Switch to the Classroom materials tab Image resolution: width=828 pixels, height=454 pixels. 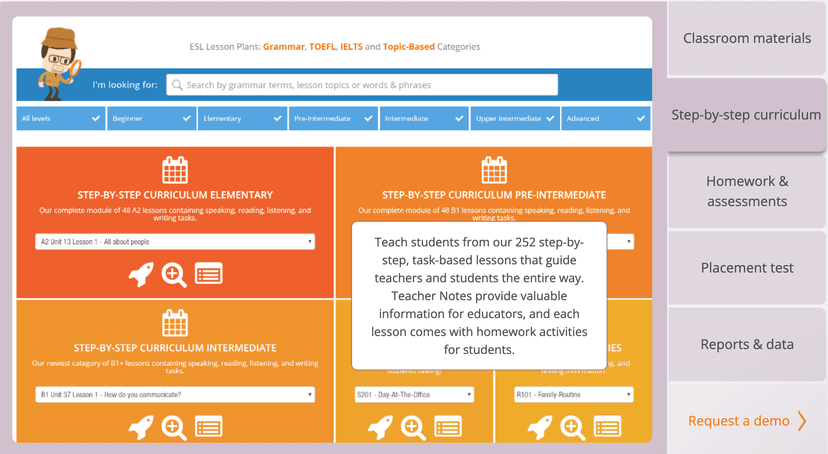(x=747, y=38)
